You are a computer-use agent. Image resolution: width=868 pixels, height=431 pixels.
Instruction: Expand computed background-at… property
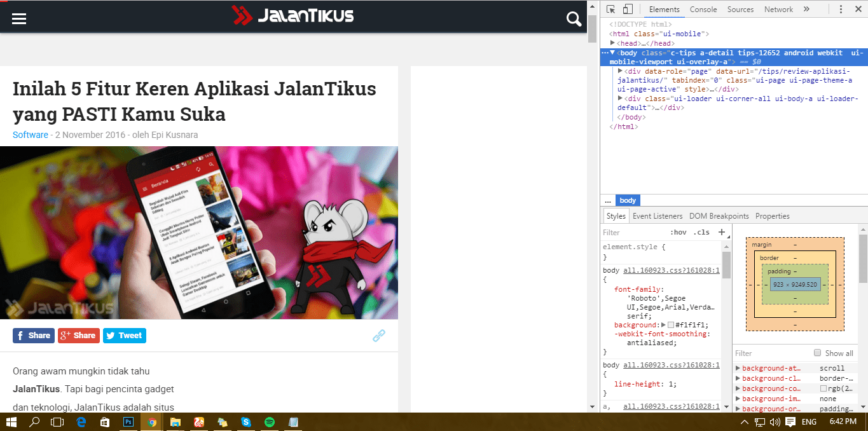[x=738, y=368]
